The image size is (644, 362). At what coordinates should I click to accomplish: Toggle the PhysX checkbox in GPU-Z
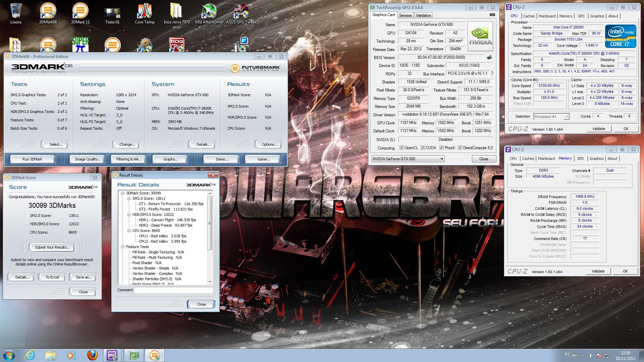coord(441,148)
